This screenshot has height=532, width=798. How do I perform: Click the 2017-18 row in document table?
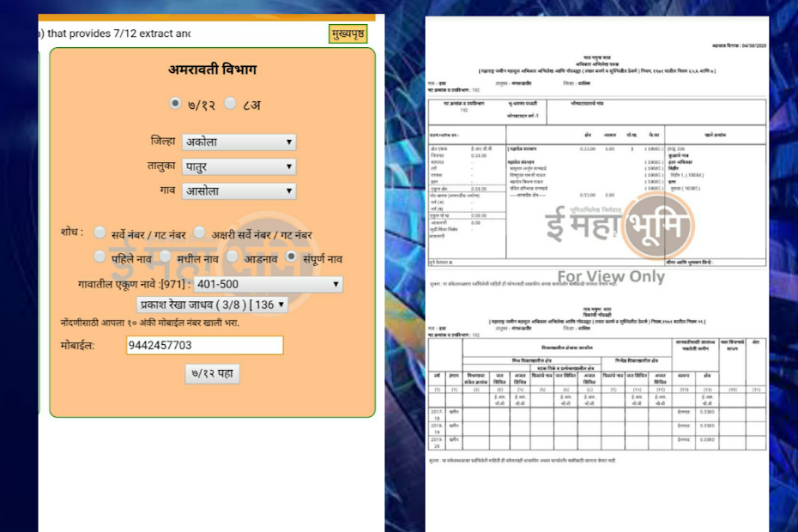pyautogui.click(x=597, y=415)
